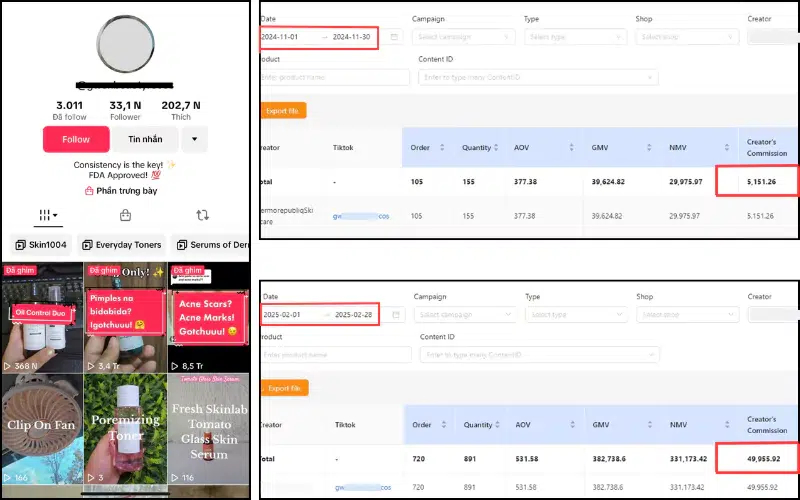Open the Everyday Toners playlist
The width and height of the screenshot is (800, 500).
point(122,245)
